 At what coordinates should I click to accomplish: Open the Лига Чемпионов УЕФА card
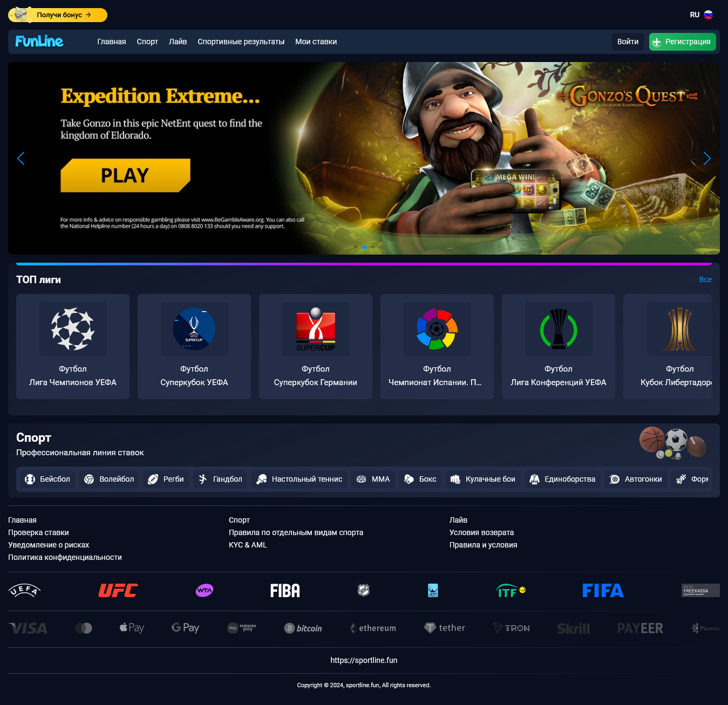pos(73,346)
